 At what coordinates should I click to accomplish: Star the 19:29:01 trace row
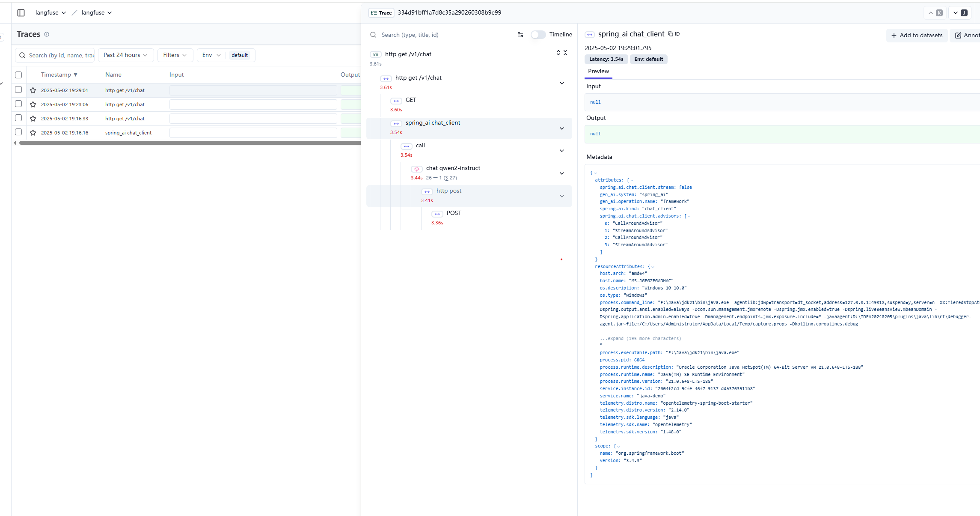coord(33,90)
